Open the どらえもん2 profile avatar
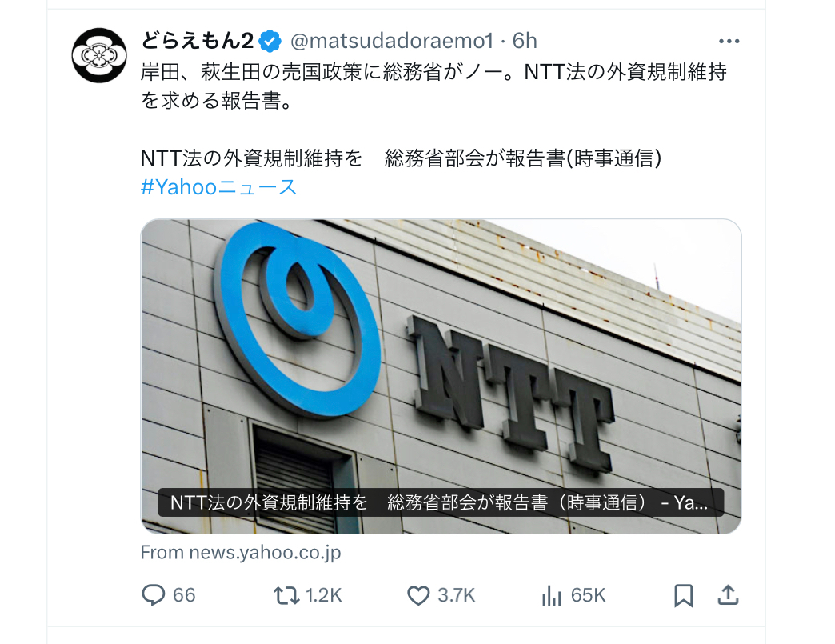The width and height of the screenshot is (835, 644). (99, 55)
